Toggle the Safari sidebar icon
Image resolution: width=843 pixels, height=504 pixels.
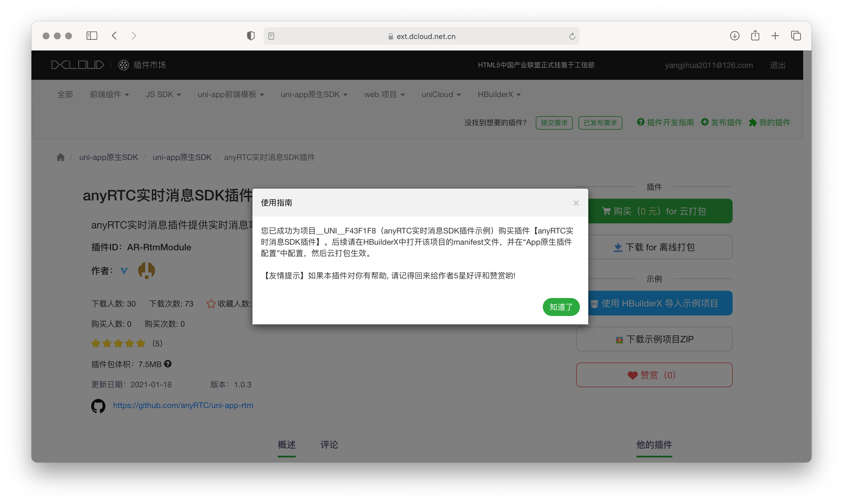click(x=92, y=36)
